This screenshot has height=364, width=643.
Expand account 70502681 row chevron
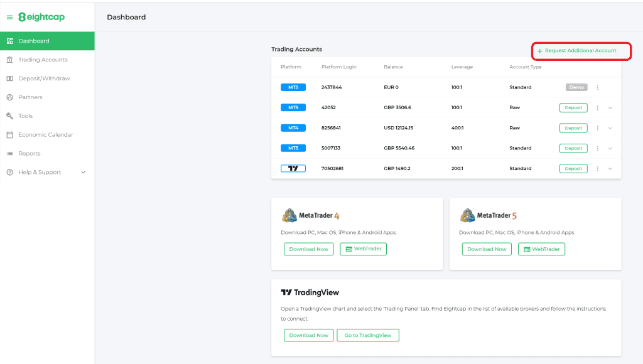pyautogui.click(x=610, y=168)
